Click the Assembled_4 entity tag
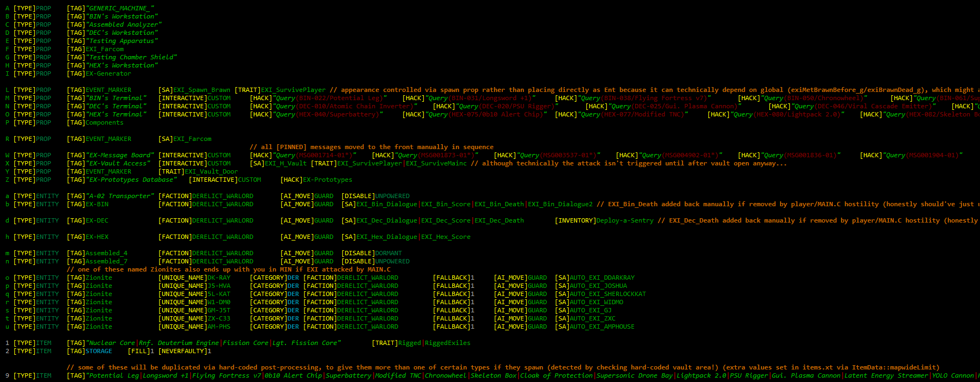 pyautogui.click(x=107, y=253)
